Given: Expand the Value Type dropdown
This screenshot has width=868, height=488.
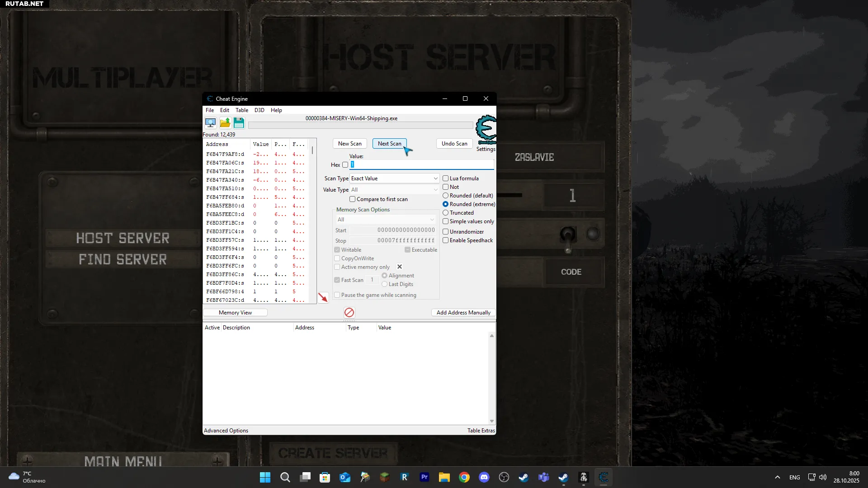Looking at the screenshot, I should tap(394, 190).
